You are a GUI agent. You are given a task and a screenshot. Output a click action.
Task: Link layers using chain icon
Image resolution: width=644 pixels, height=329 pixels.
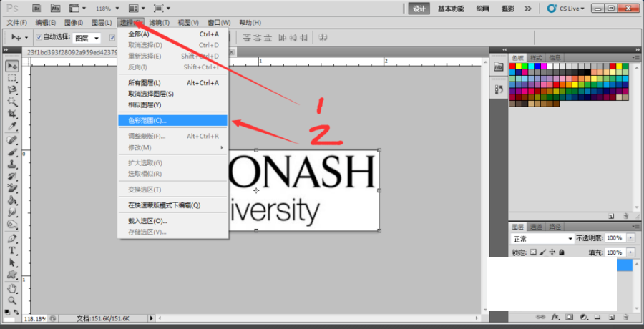click(542, 317)
